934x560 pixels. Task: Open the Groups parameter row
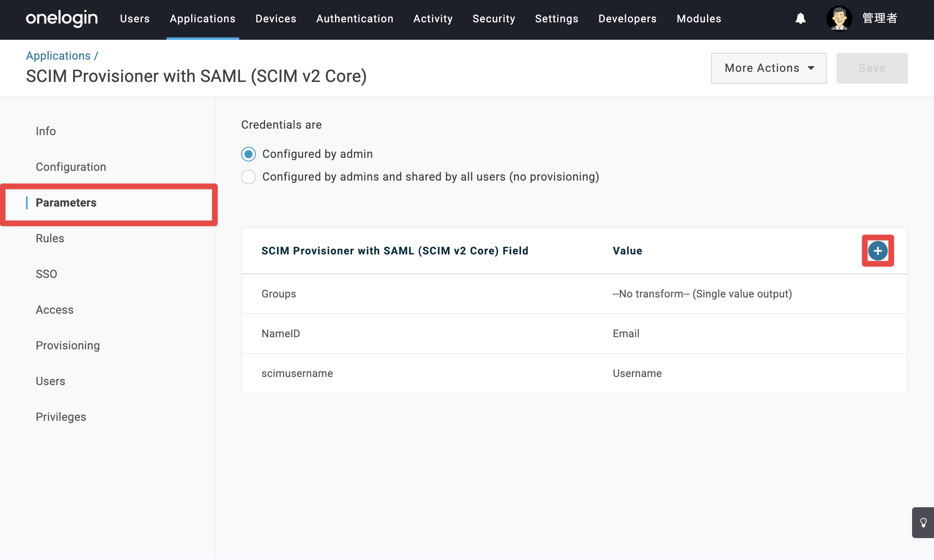[574, 294]
